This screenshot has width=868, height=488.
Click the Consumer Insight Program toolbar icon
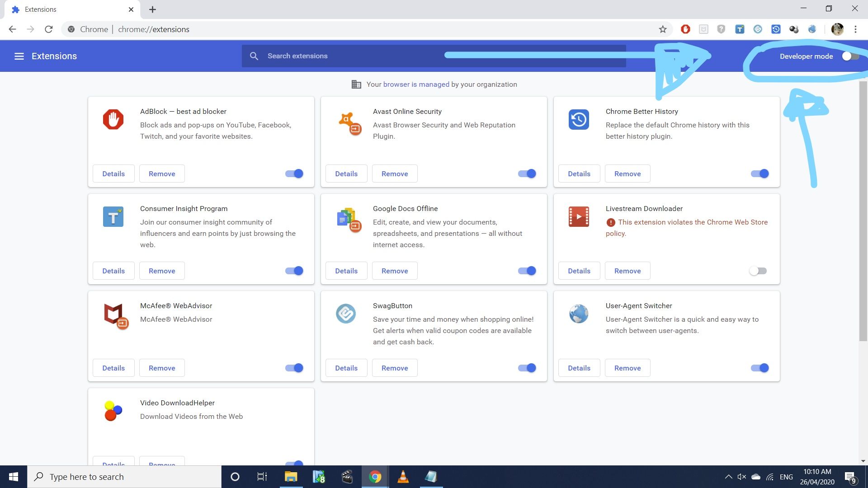tap(740, 29)
